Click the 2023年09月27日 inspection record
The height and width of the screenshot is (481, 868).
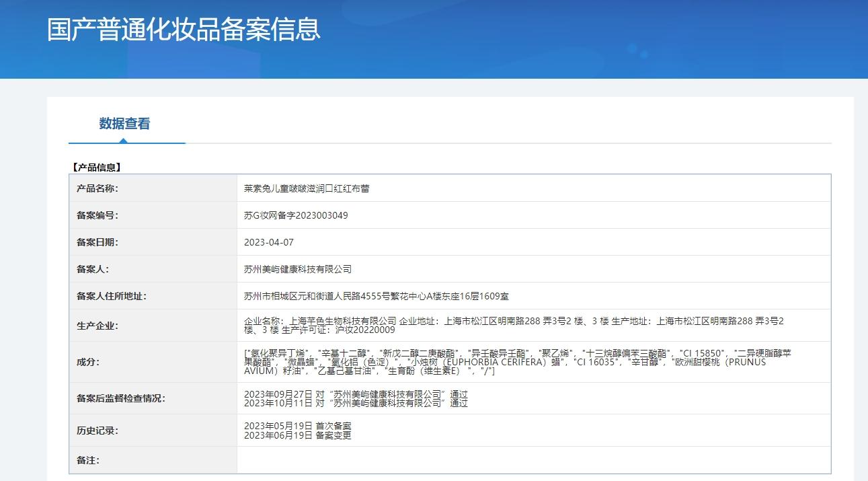pos(356,394)
